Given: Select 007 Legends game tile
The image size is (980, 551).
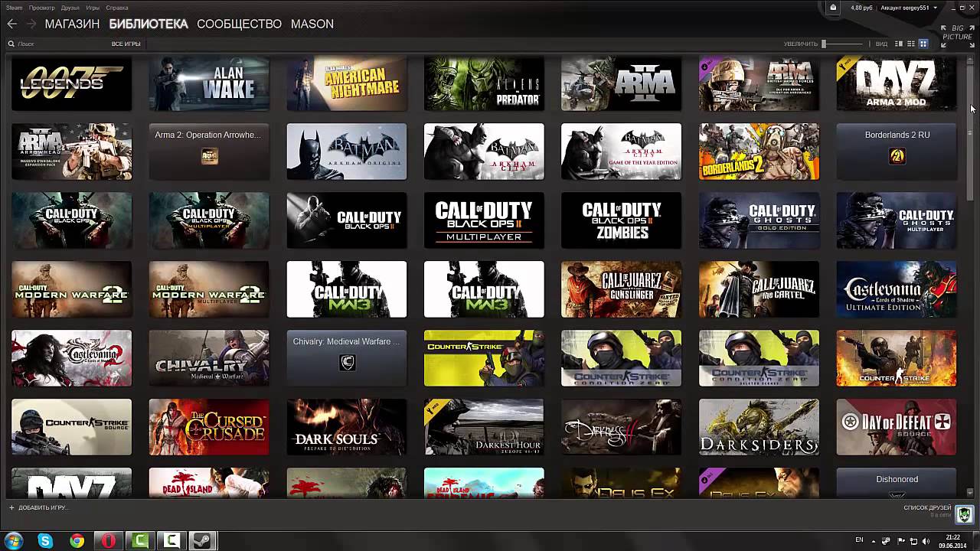Looking at the screenshot, I should click(x=71, y=83).
